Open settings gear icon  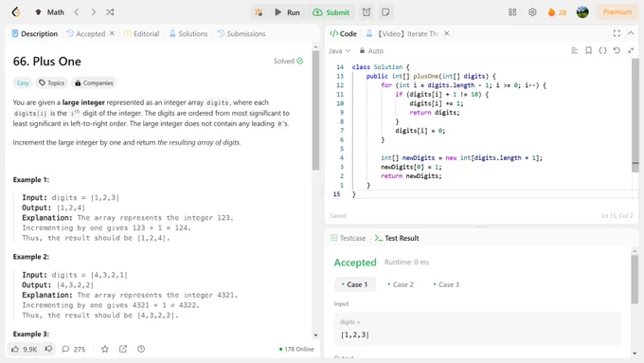[532, 12]
